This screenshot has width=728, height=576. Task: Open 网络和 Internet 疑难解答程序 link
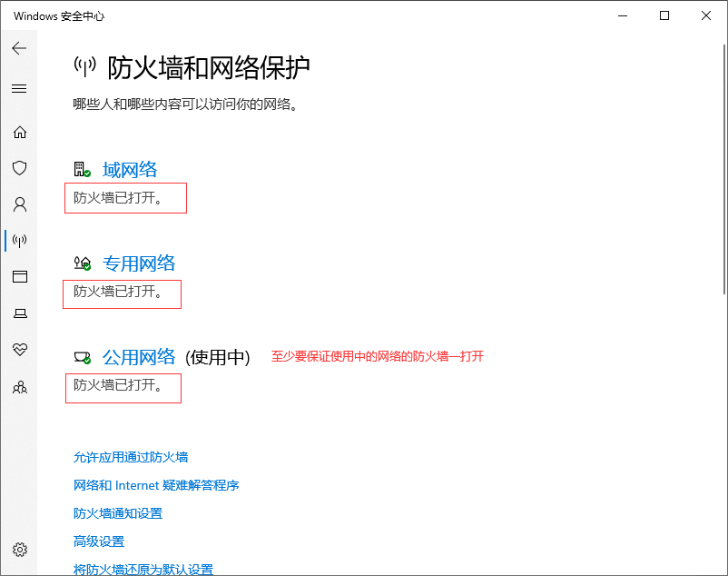click(156, 485)
